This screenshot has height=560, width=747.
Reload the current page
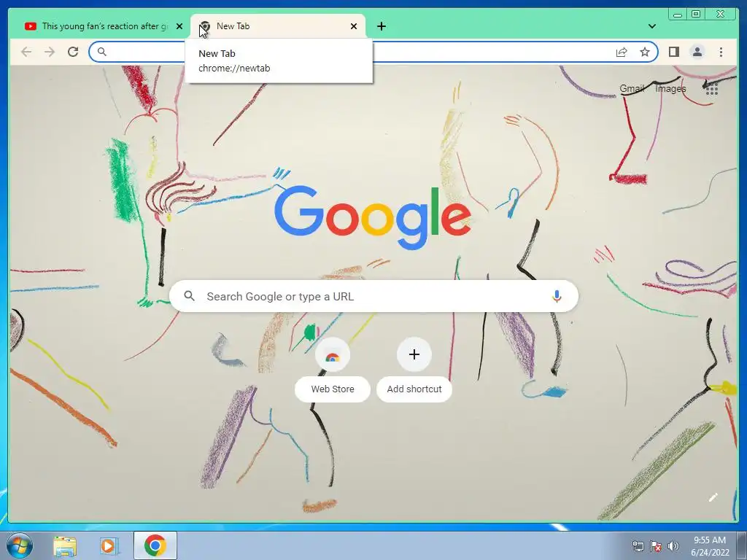(73, 52)
